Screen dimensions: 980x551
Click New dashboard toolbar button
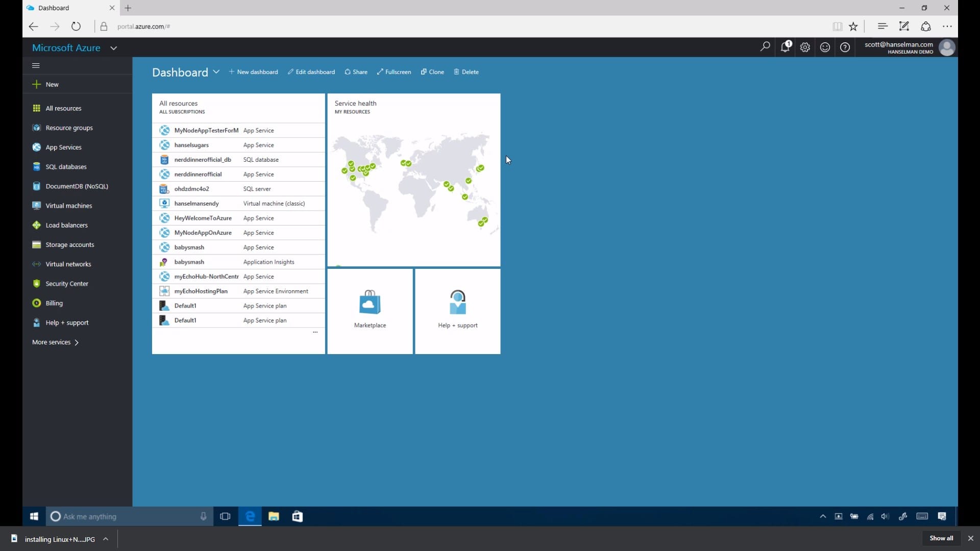[253, 72]
